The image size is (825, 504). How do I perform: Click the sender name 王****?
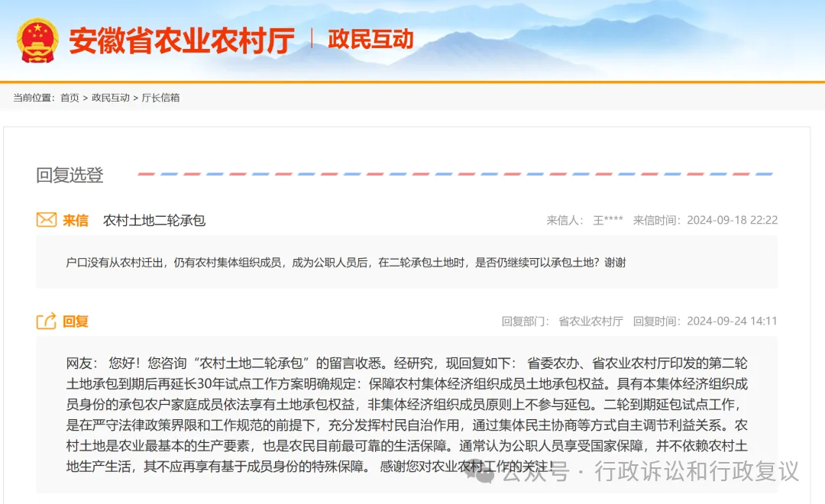[608, 220]
